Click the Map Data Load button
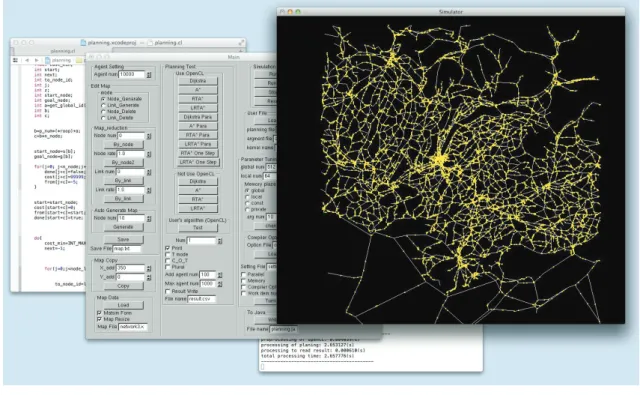 tap(123, 305)
